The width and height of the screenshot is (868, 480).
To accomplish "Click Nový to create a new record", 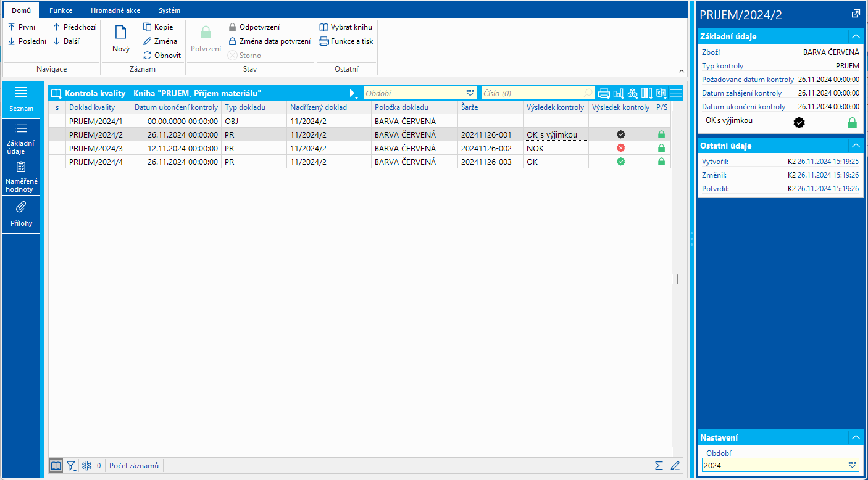I will [x=121, y=39].
